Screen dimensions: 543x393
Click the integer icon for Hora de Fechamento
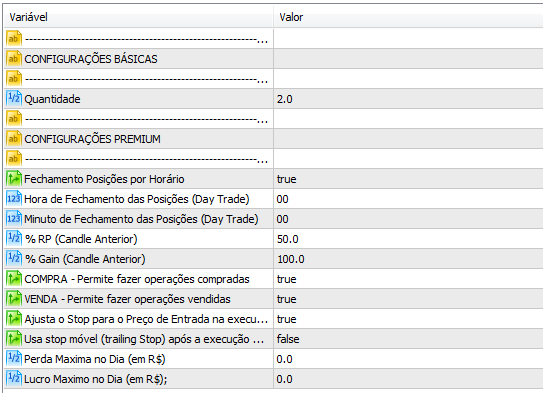click(14, 199)
